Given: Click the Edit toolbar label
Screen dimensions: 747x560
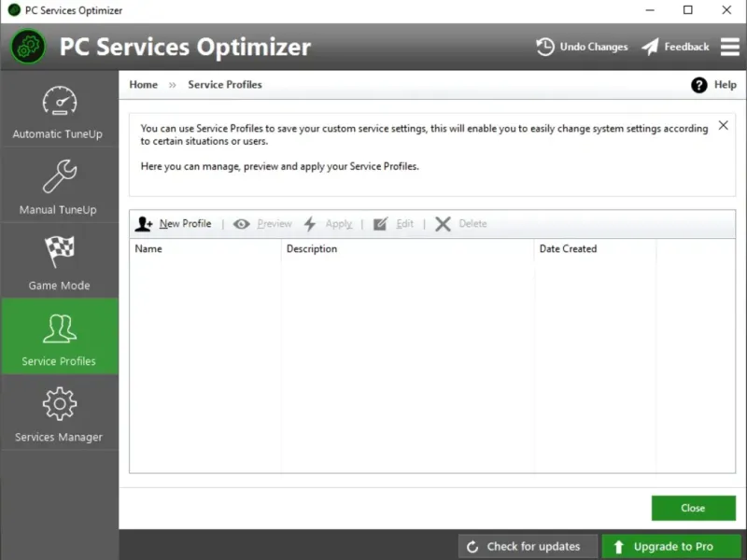Looking at the screenshot, I should pos(405,224).
